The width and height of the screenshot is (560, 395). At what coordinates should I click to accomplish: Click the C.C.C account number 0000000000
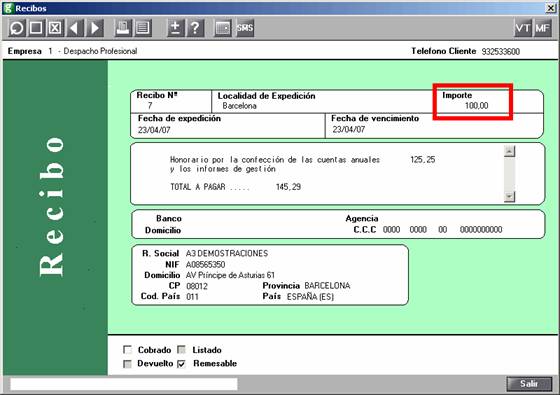pyautogui.click(x=481, y=230)
